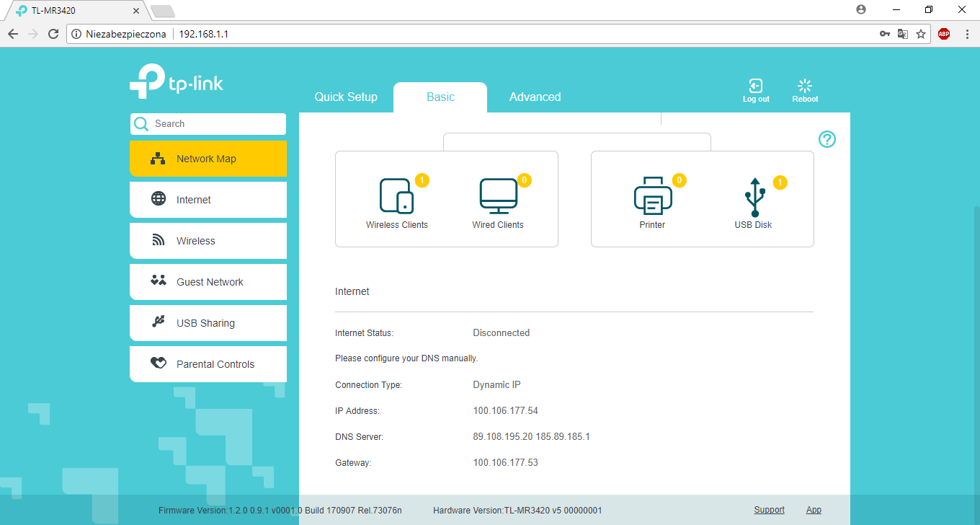Click into the Search input field

[216, 124]
